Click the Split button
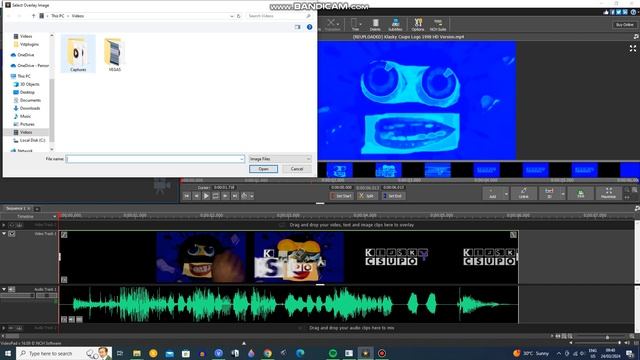Screen dimensions: 640x360 coord(367,196)
